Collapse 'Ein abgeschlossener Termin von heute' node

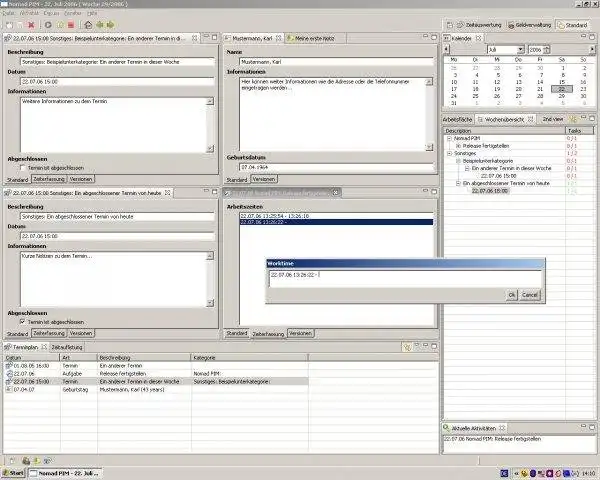pos(458,183)
